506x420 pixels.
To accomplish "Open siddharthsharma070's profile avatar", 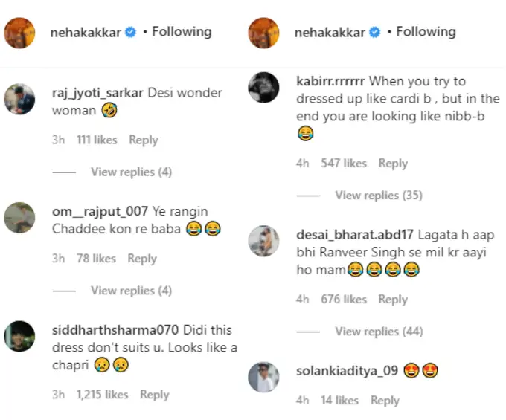I will pos(19,336).
